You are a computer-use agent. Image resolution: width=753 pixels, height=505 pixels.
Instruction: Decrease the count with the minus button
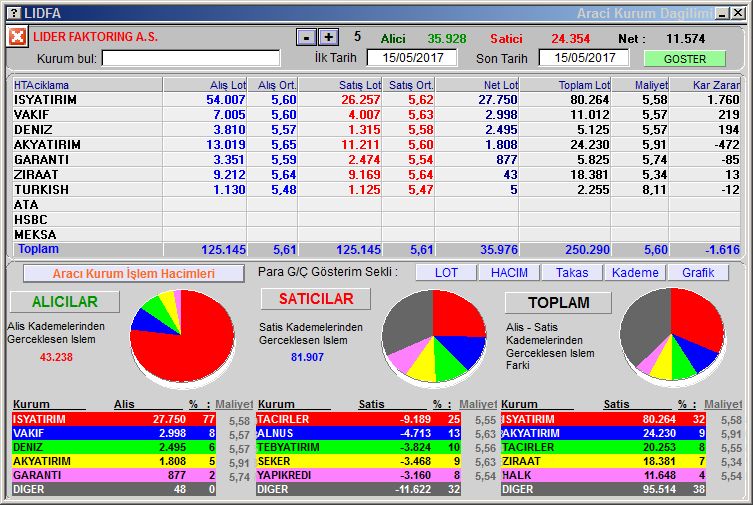[x=306, y=37]
